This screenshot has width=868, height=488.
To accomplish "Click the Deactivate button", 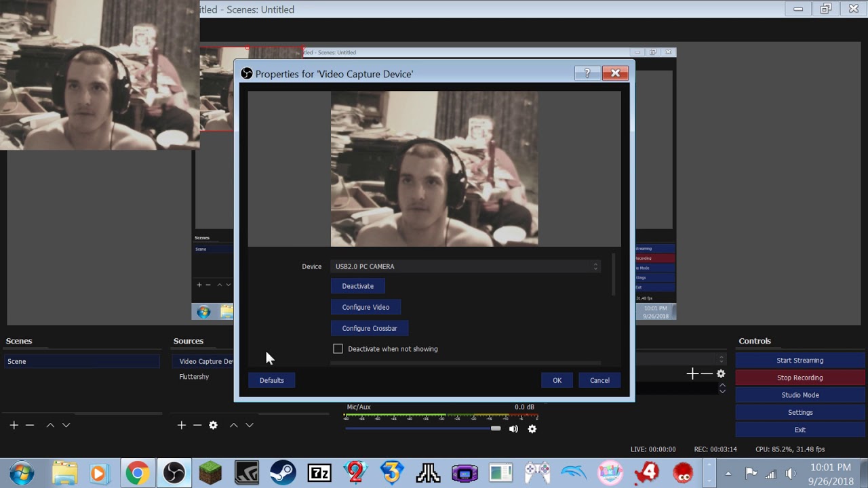I will click(357, 286).
